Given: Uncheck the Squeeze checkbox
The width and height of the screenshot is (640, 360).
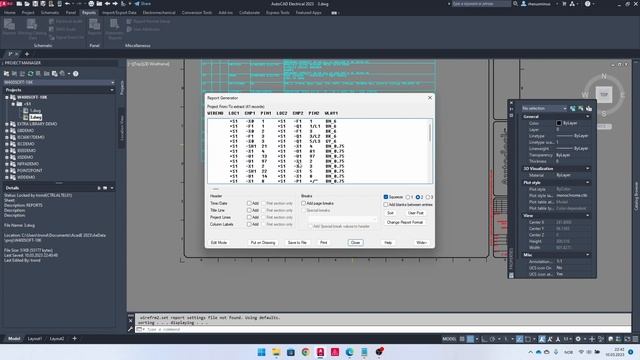Looking at the screenshot, I should click(x=386, y=197).
